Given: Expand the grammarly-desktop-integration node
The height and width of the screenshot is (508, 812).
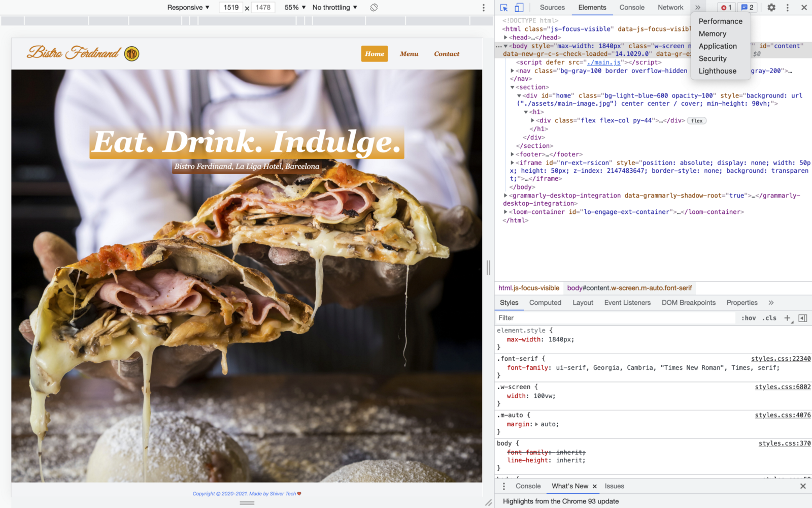Looking at the screenshot, I should [x=505, y=196].
